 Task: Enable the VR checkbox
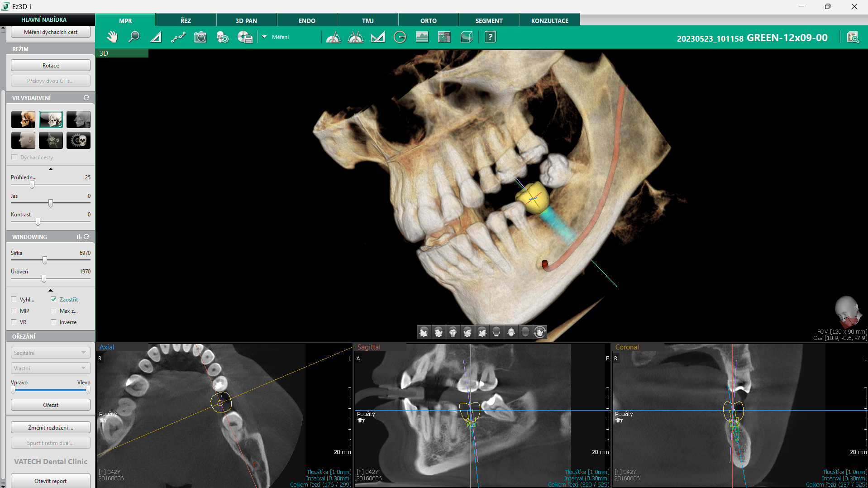(x=14, y=322)
